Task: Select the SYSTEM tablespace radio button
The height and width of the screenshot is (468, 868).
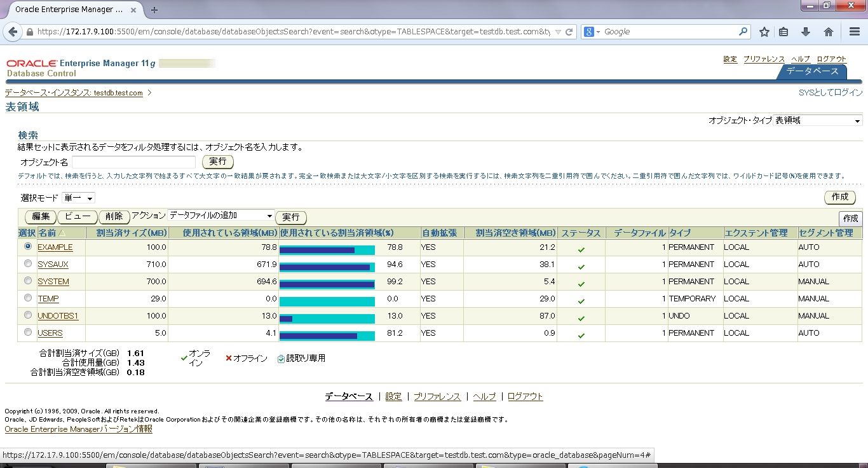Action: pos(28,280)
